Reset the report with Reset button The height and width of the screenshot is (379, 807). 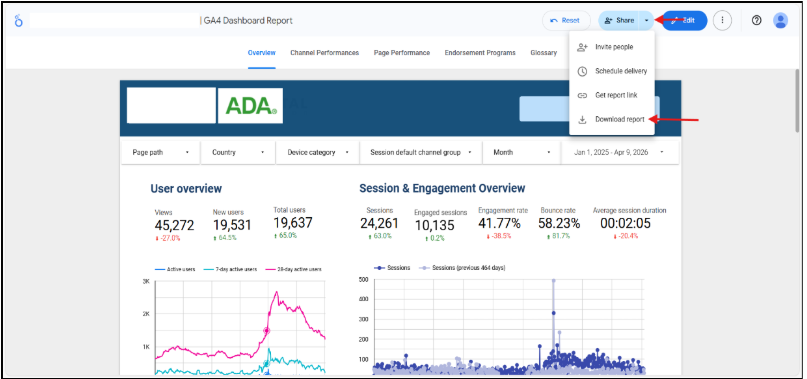coord(566,21)
